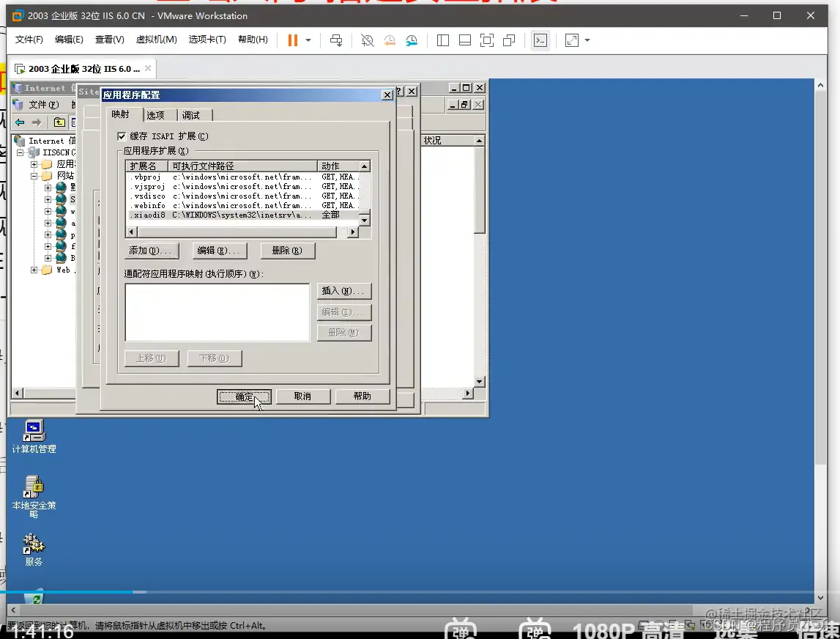Toggle the thumbnail bar icon in VMware toolbar
Image resolution: width=840 pixels, height=639 pixels.
pos(465,40)
